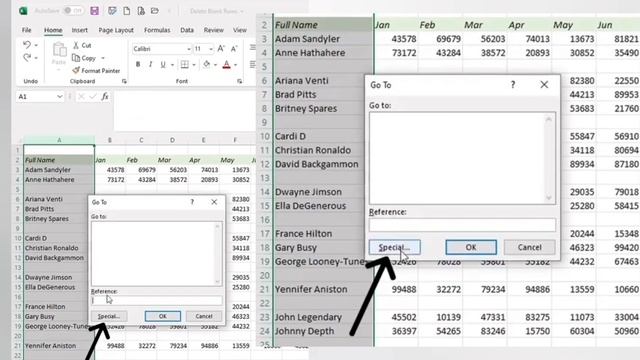Click the formula bar enter checkmark icon

tap(93, 96)
